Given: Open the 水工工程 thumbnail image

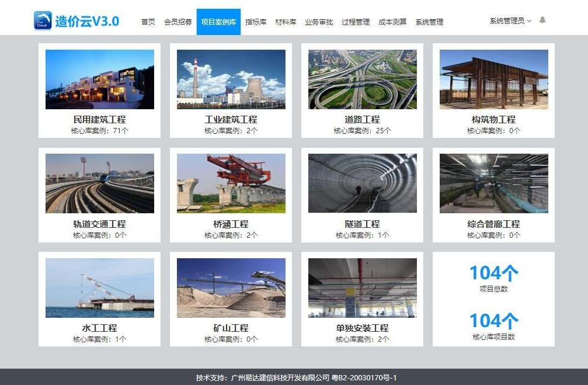Looking at the screenshot, I should click(x=100, y=288).
